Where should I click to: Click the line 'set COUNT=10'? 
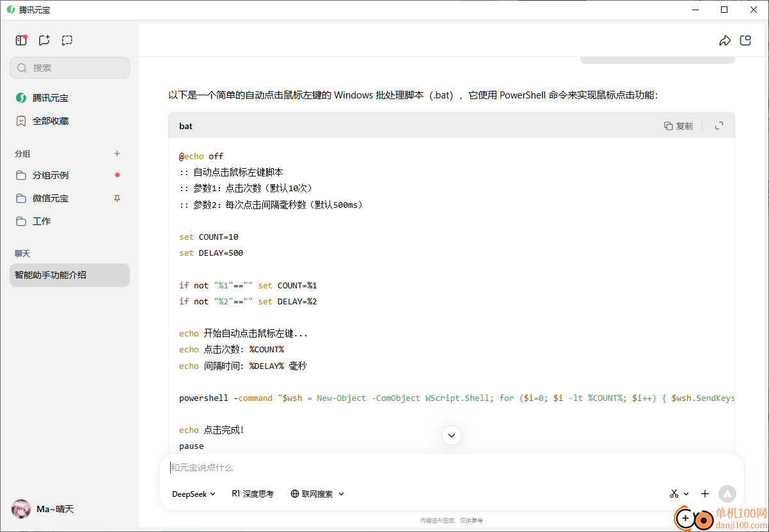[x=209, y=237]
